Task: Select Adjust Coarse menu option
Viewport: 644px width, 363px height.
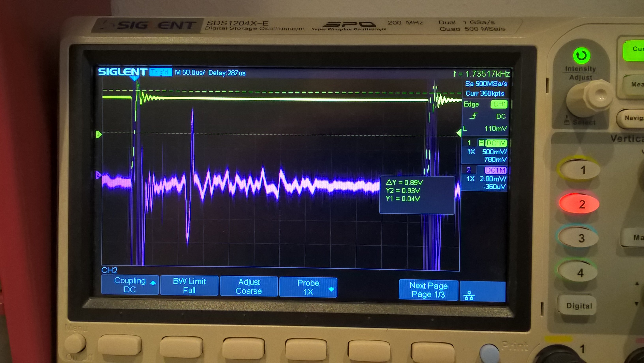Action: point(249,286)
